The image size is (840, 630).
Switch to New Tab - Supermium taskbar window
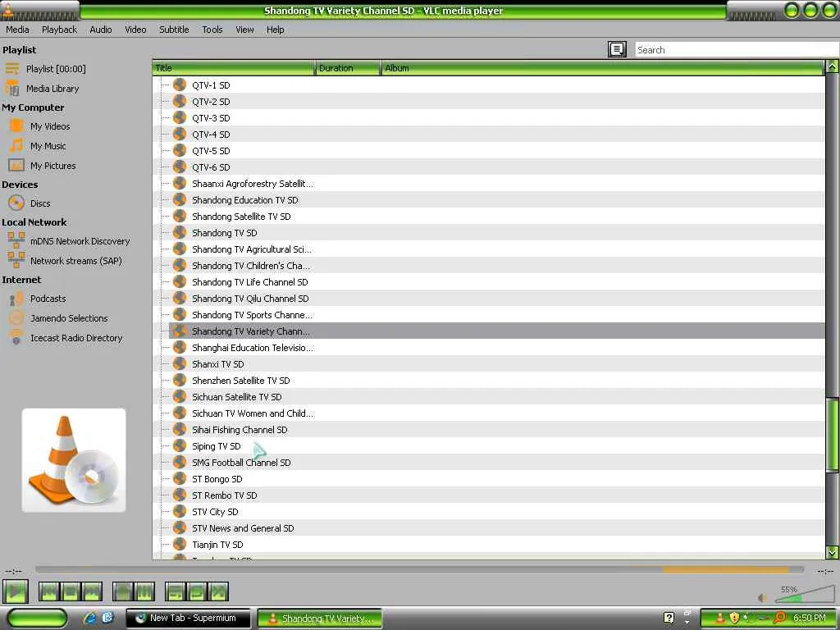coord(188,619)
